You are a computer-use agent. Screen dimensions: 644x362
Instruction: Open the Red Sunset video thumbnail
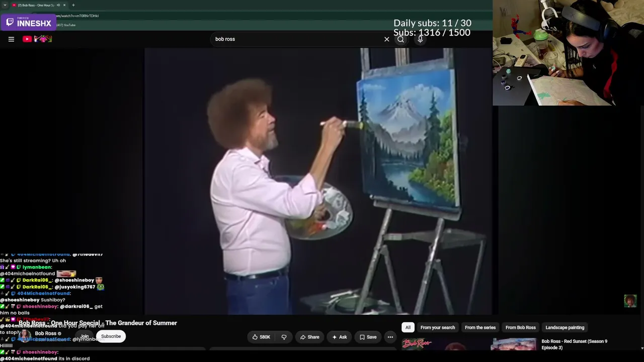pos(469,344)
